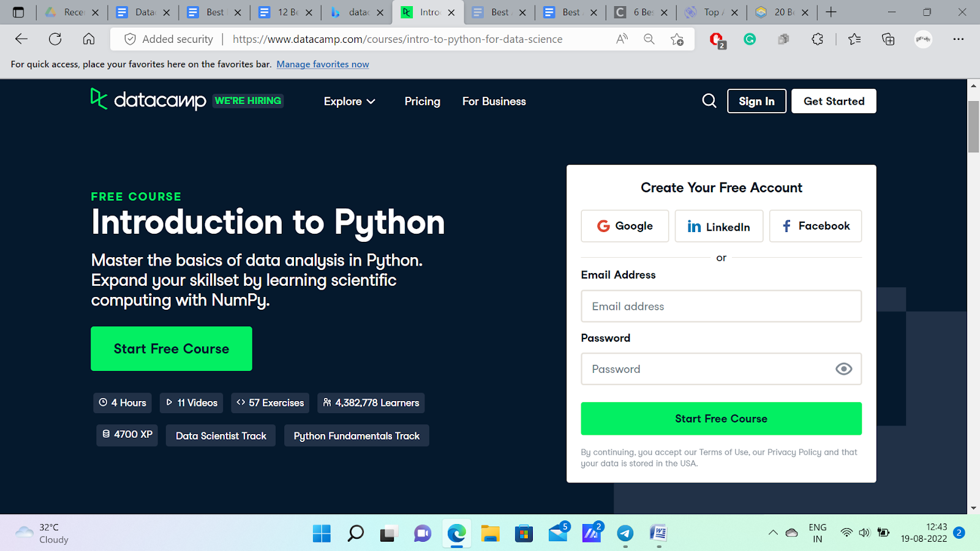This screenshot has width=980, height=551.
Task: Show hidden system tray icons
Action: (773, 533)
